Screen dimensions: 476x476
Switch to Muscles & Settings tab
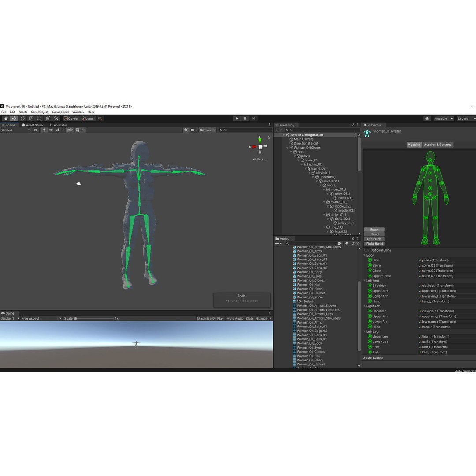tap(438, 145)
